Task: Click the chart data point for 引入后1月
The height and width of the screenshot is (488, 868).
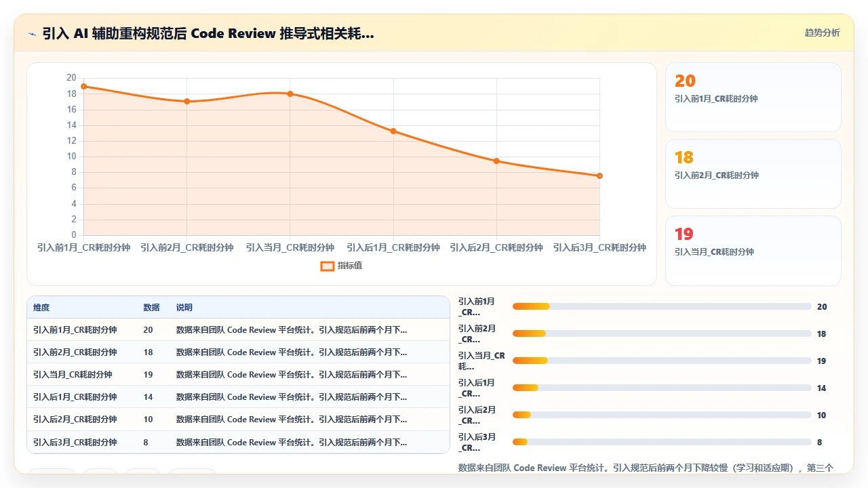Action: pos(393,131)
